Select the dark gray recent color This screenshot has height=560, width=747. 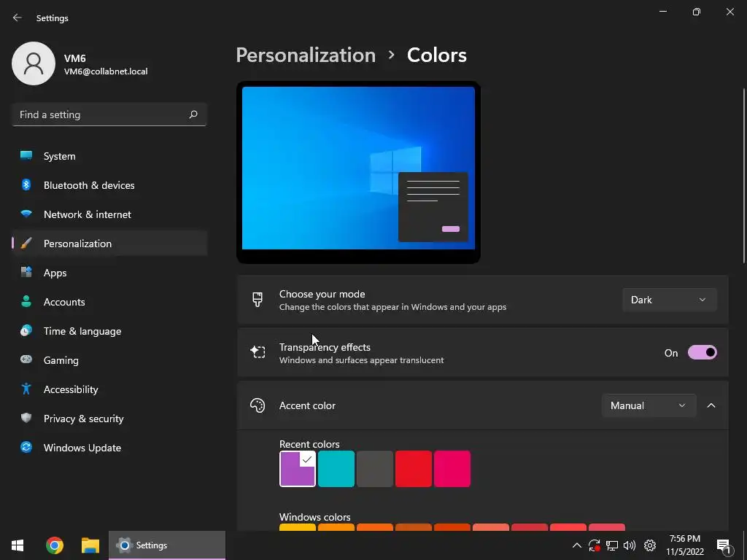[x=375, y=469]
